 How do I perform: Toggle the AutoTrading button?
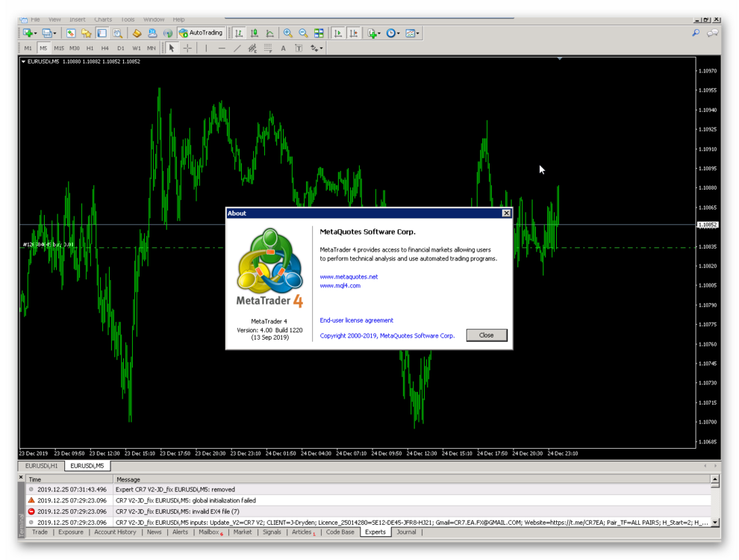coord(202,33)
